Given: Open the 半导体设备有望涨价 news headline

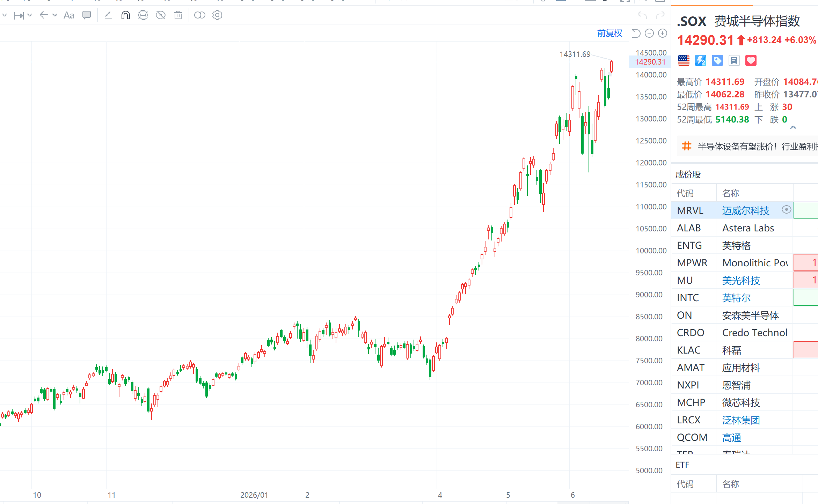Looking at the screenshot, I should [758, 146].
